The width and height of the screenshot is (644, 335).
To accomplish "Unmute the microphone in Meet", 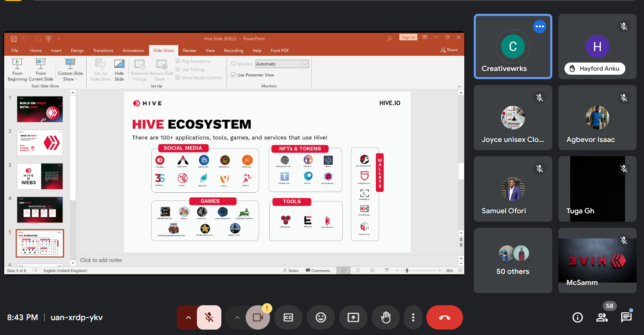I will 209,317.
